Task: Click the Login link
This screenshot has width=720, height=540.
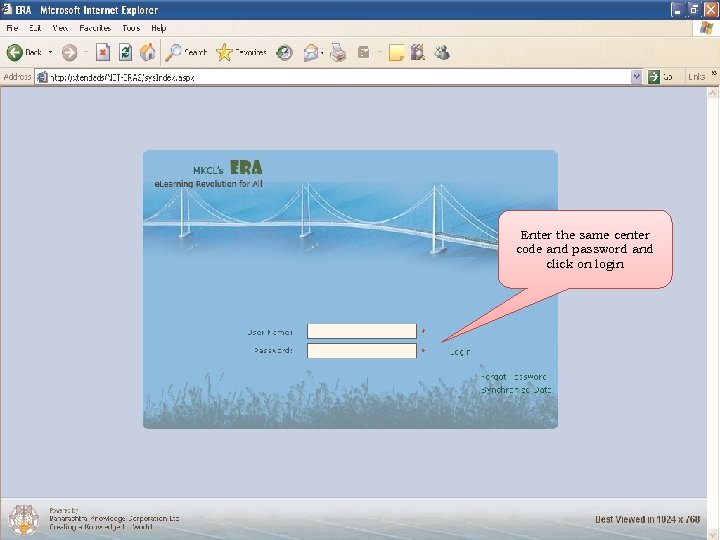Action: pos(460,352)
